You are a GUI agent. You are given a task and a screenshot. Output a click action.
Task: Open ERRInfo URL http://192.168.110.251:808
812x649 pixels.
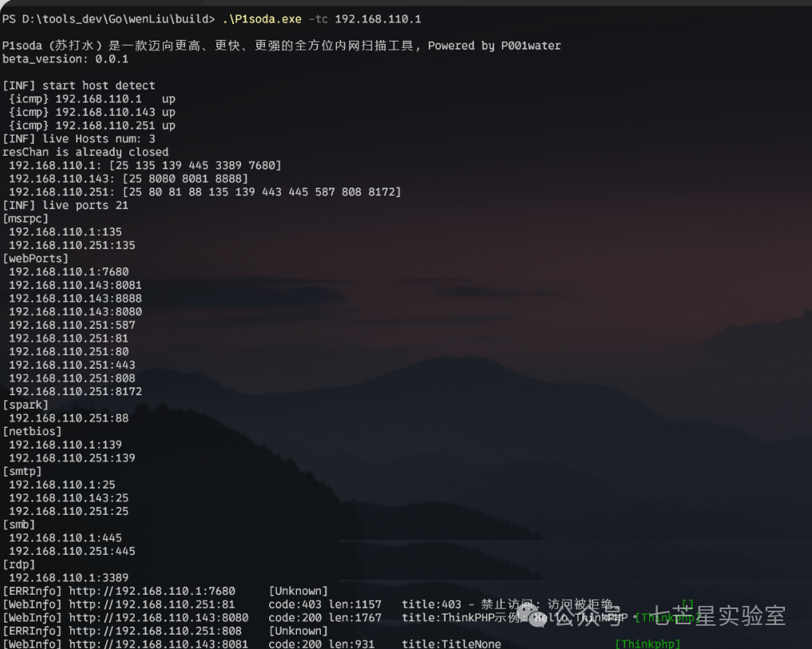pos(156,631)
